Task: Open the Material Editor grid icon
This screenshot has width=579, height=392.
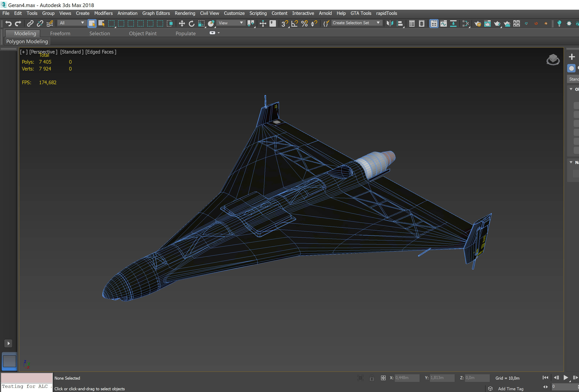Action: (465, 23)
